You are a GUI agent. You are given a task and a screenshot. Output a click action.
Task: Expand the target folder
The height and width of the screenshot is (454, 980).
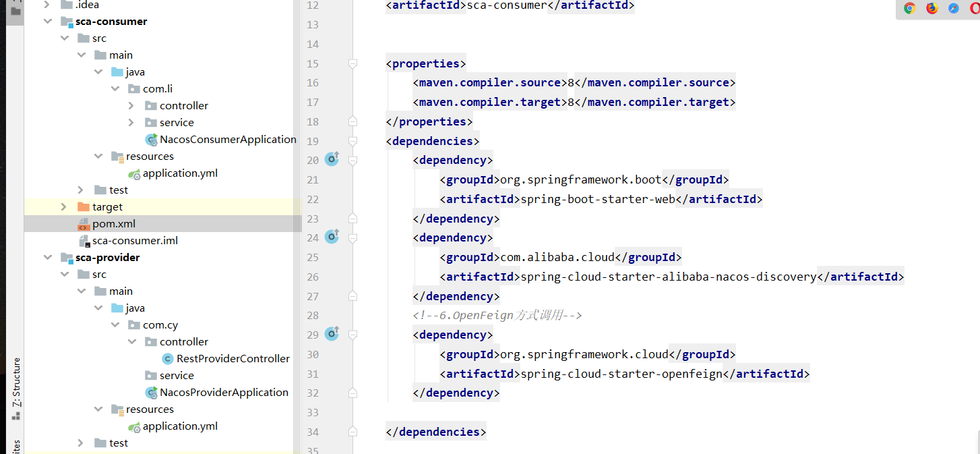(x=64, y=207)
